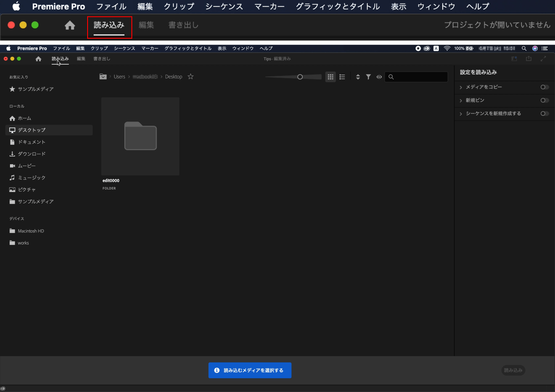Image resolution: width=555 pixels, height=392 pixels.
Task: Click enlarged 書き出し tab in top banner
Action: [x=183, y=25]
